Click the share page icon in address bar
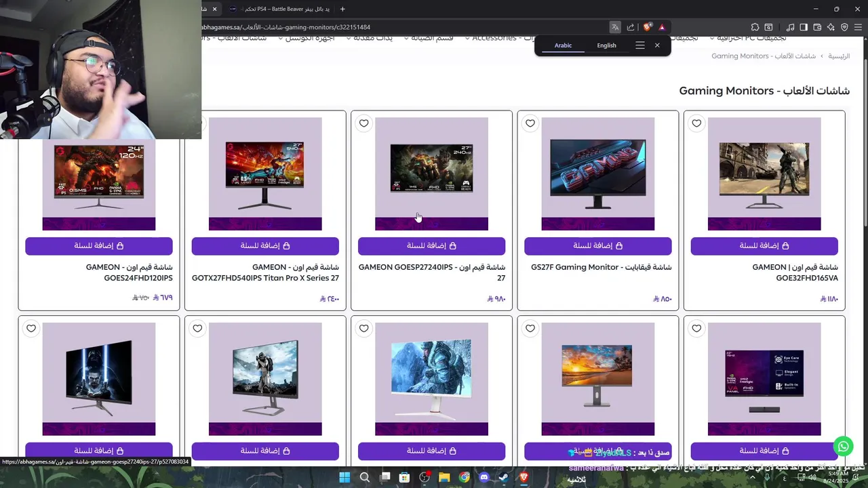Image resolution: width=868 pixels, height=488 pixels. pyautogui.click(x=631, y=27)
